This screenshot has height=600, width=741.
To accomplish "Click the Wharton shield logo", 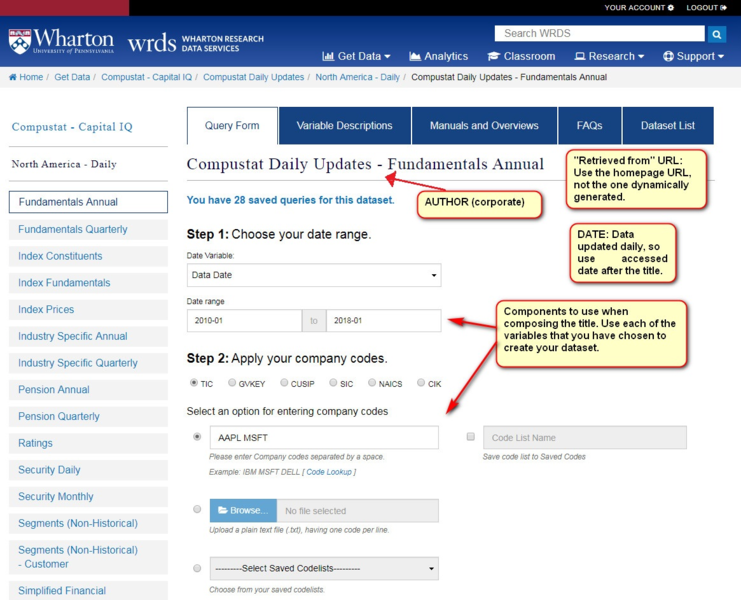I will click(20, 42).
